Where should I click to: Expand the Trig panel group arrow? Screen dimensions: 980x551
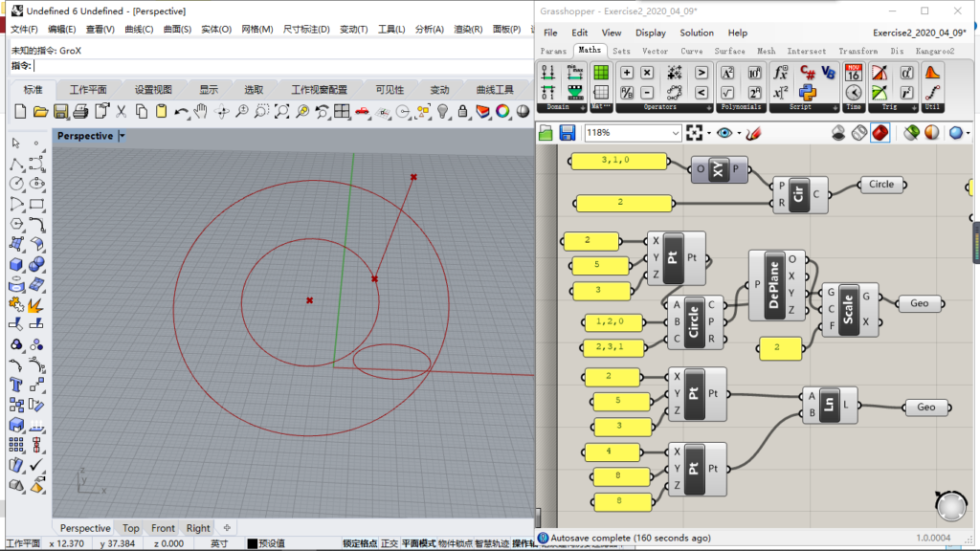(x=914, y=108)
